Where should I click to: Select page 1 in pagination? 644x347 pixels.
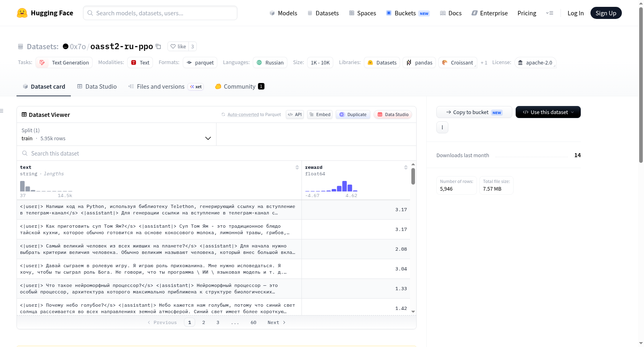coord(190,322)
